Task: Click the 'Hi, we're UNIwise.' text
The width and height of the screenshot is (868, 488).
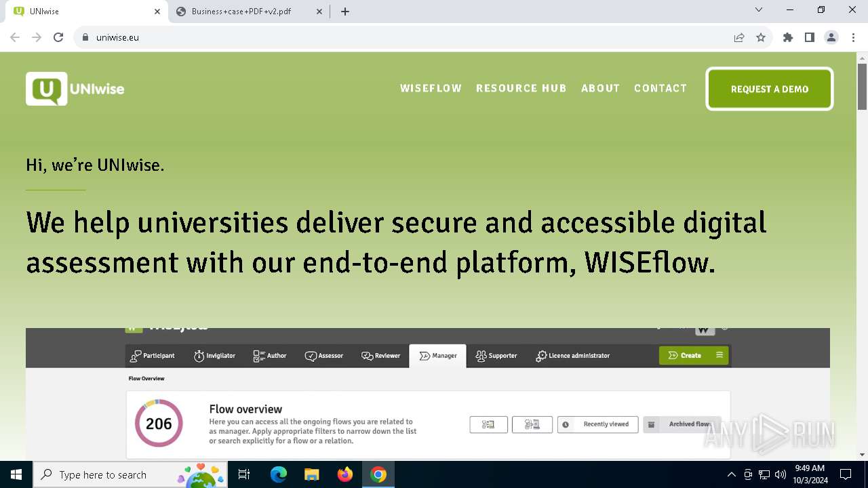Action: pyautogui.click(x=95, y=165)
